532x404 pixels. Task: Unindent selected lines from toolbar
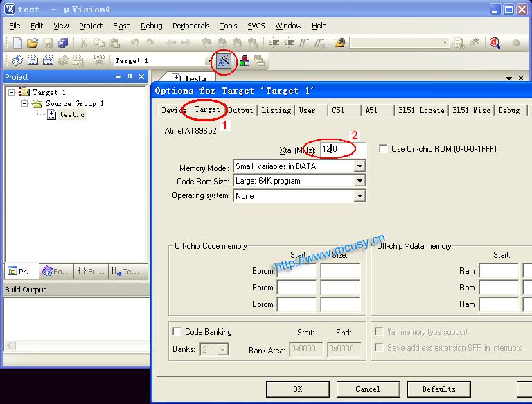tap(290, 43)
